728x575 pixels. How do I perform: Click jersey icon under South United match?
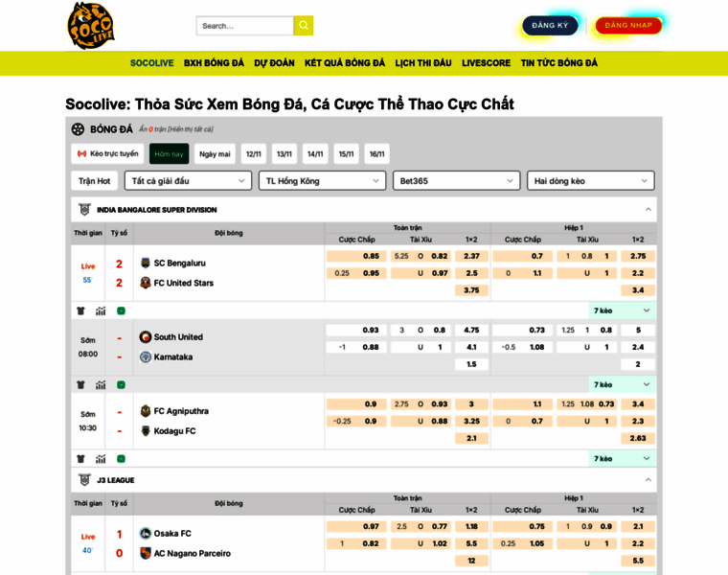coord(80,384)
